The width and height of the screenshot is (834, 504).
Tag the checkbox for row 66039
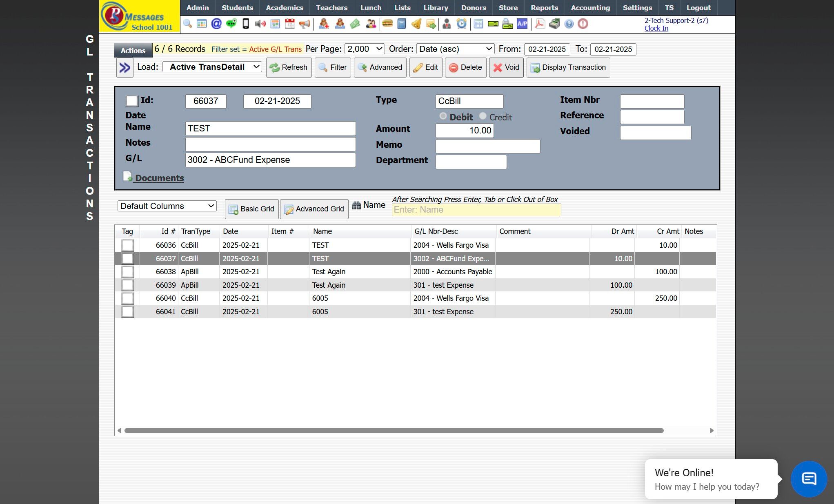[x=128, y=285]
